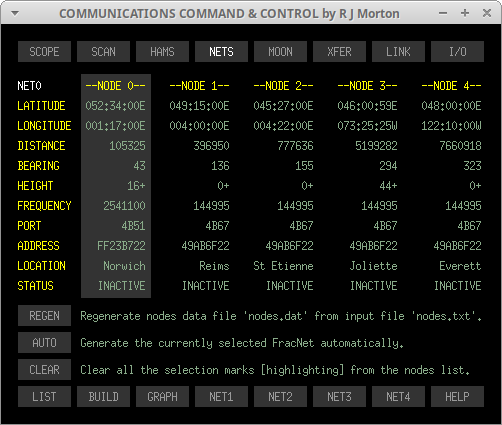This screenshot has height=425, width=502.
Task: Click port value 4B51
Action: pyautogui.click(x=133, y=226)
